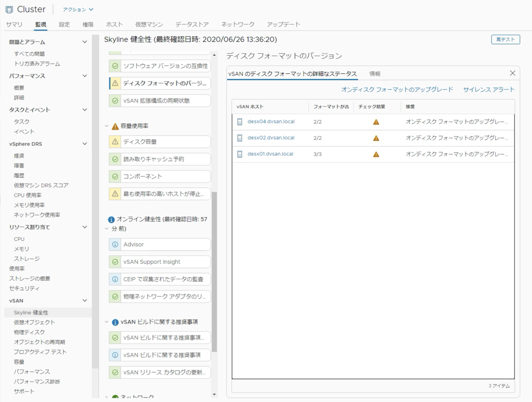
Task: Open the データストア tab
Action: click(192, 24)
